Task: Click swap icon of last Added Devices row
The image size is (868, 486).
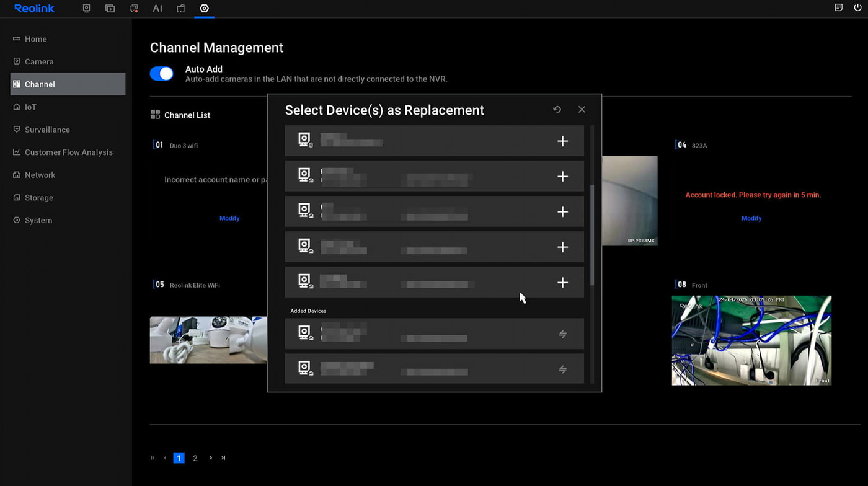Action: [563, 369]
